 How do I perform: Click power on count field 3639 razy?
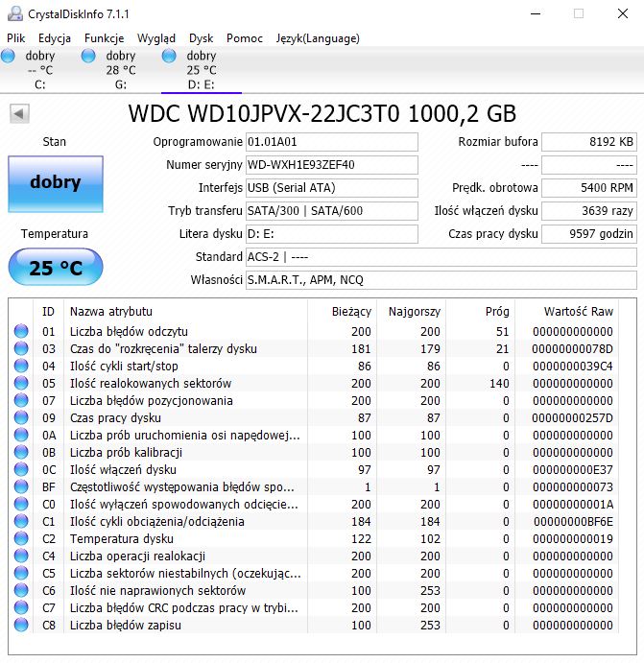click(589, 211)
